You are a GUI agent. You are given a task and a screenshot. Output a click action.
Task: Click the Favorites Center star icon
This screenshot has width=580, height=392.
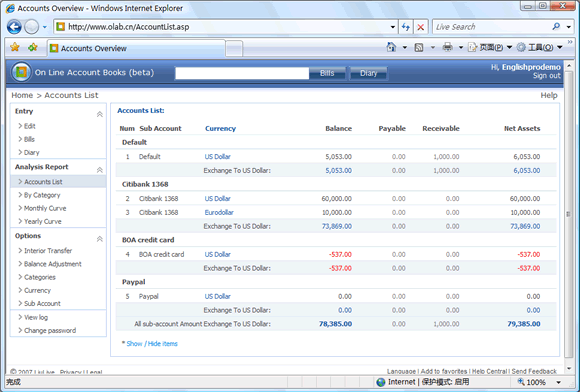point(15,47)
